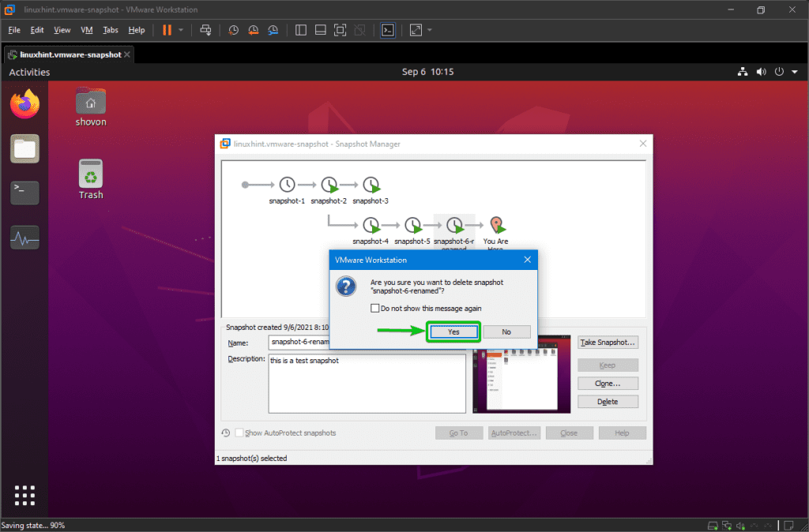Confirm snapshot deletion with Yes
This screenshot has width=809, height=532.
pos(453,332)
